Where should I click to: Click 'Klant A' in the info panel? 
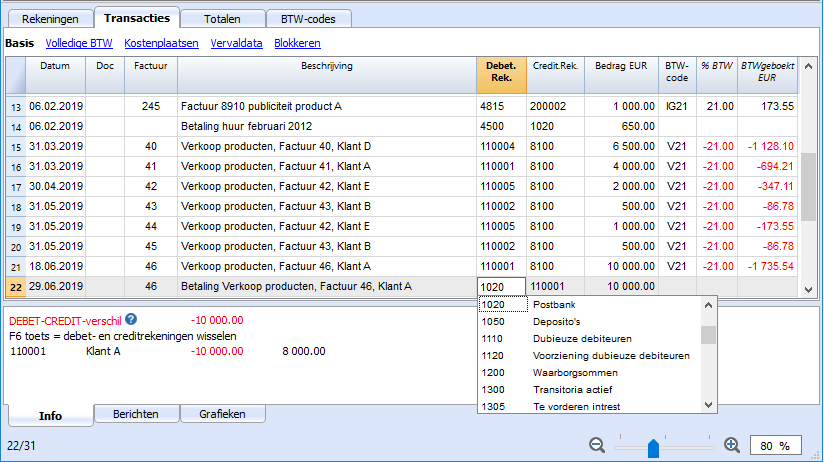(x=103, y=351)
